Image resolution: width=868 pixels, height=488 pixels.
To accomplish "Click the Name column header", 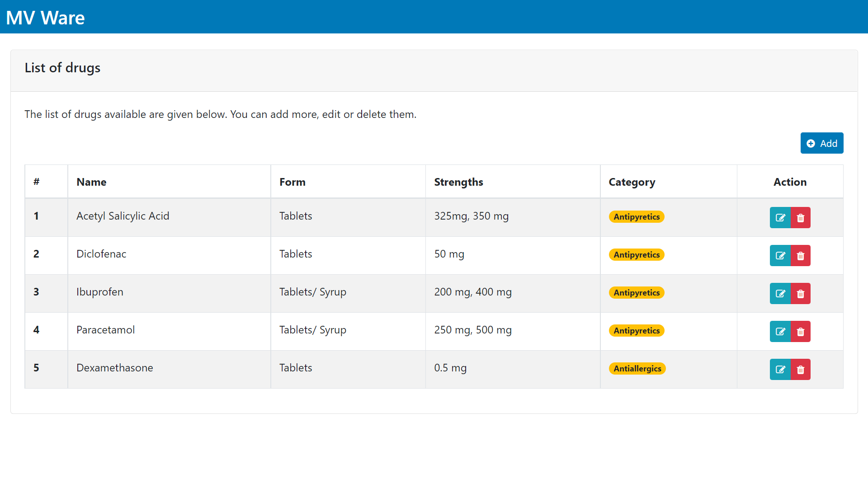I will [91, 182].
